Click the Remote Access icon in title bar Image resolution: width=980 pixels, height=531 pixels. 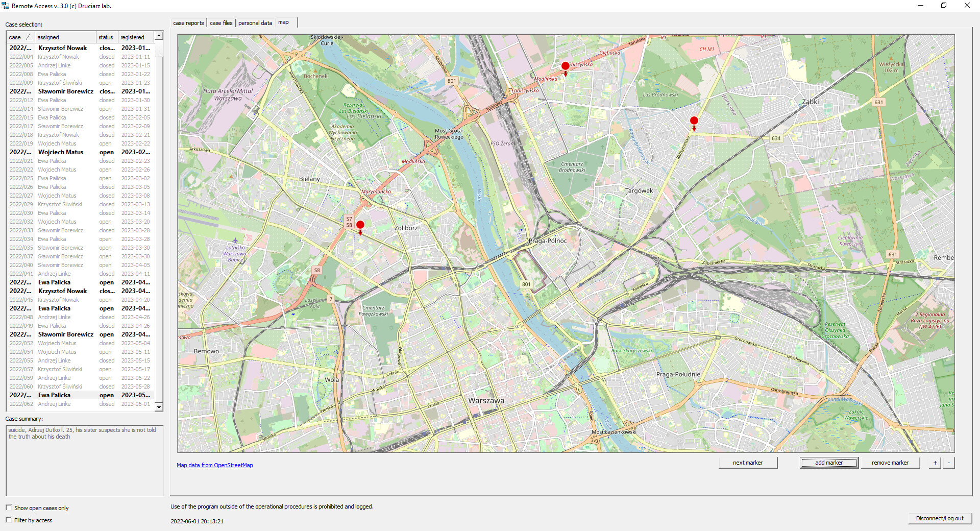tap(6, 6)
